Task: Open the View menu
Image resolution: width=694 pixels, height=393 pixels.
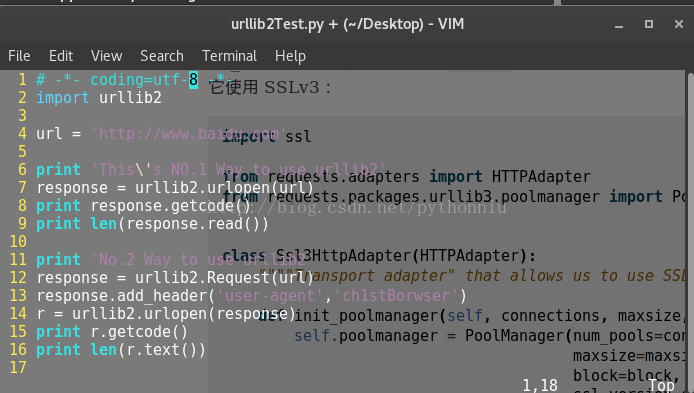Action: click(107, 56)
